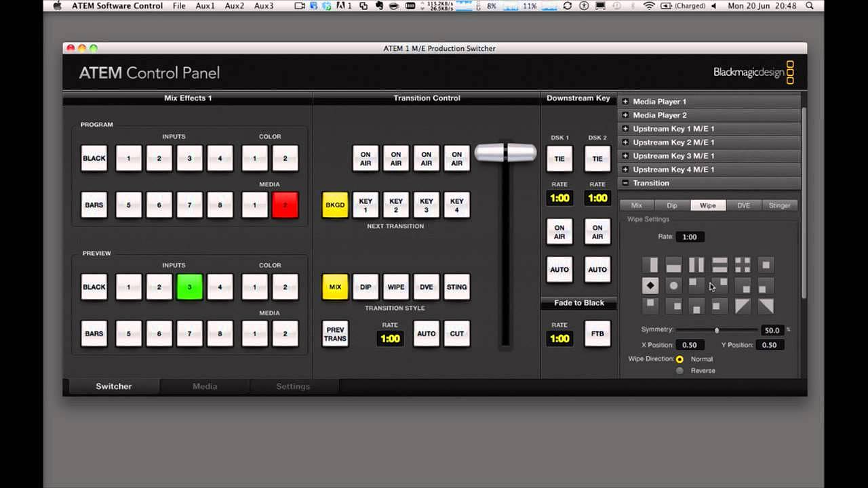Select the left-half vertical wipe pattern
This screenshot has width=868, height=488.
pos(650,265)
